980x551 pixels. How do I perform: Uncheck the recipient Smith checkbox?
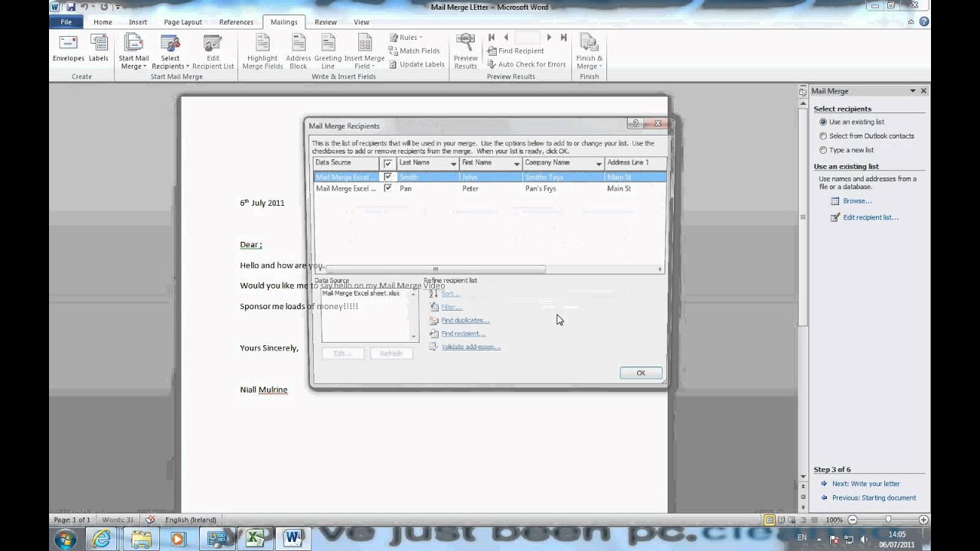[x=388, y=177]
